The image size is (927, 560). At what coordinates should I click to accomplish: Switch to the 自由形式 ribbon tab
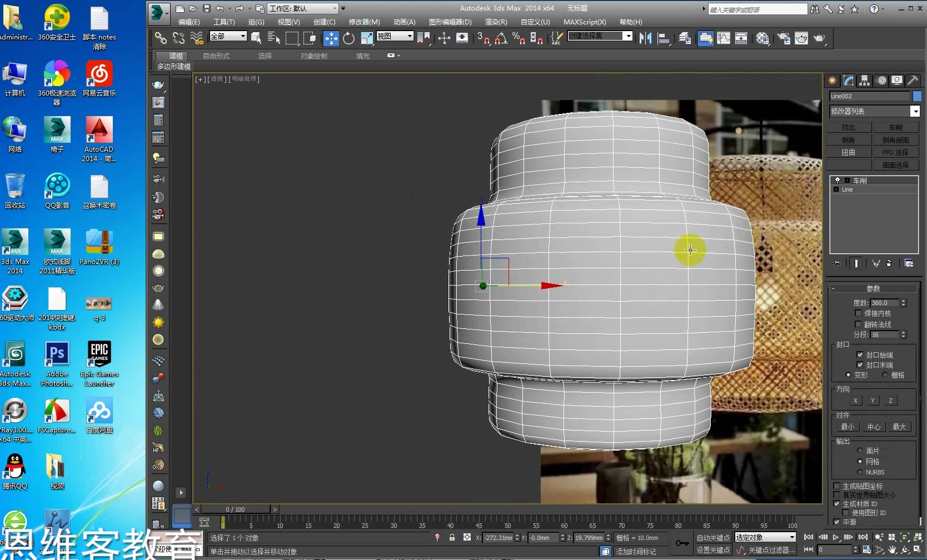coord(216,56)
